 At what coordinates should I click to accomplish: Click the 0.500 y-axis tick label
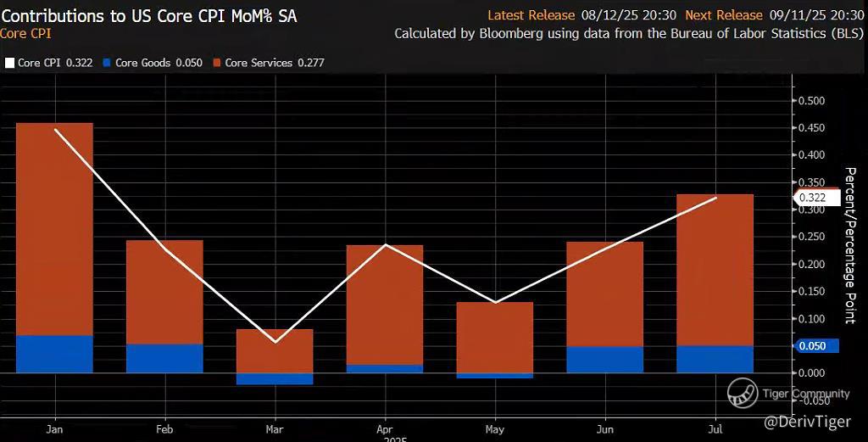pos(812,101)
